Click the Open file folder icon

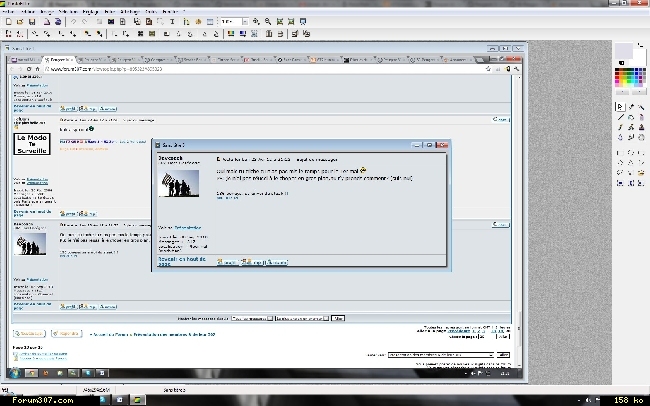tap(19, 21)
